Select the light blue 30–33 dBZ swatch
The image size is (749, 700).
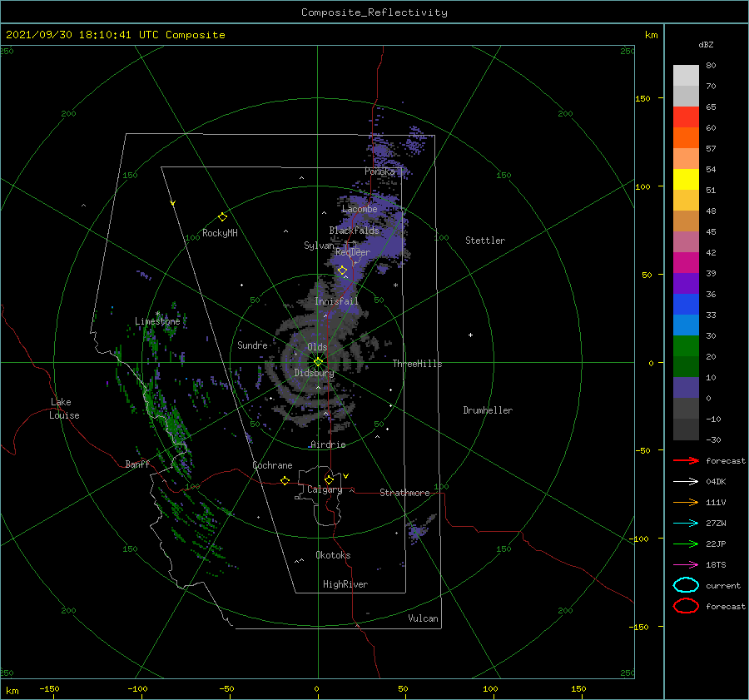pos(686,325)
